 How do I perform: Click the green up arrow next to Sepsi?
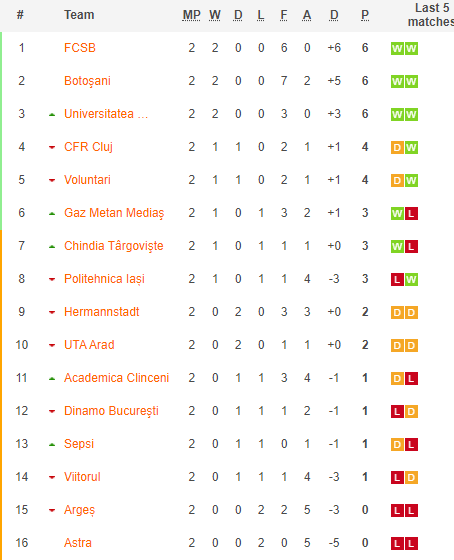point(52,445)
